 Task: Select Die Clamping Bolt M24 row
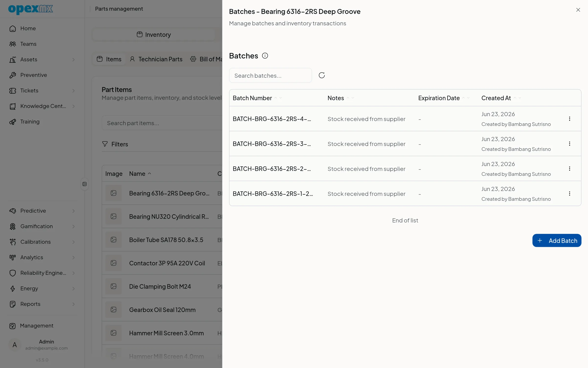[x=162, y=286]
